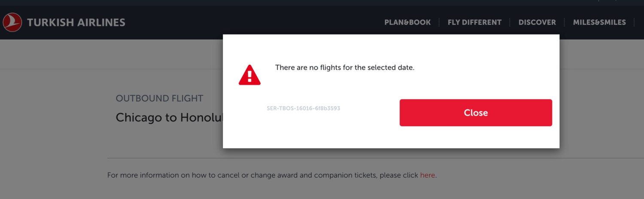The height and width of the screenshot is (199, 644).
Task: Follow the red 'here' link
Action: pyautogui.click(x=427, y=175)
